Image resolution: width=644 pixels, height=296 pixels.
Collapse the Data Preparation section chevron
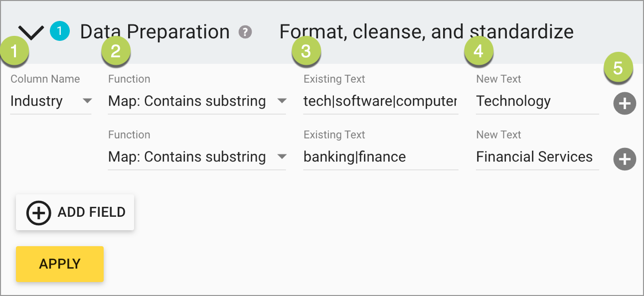31,33
